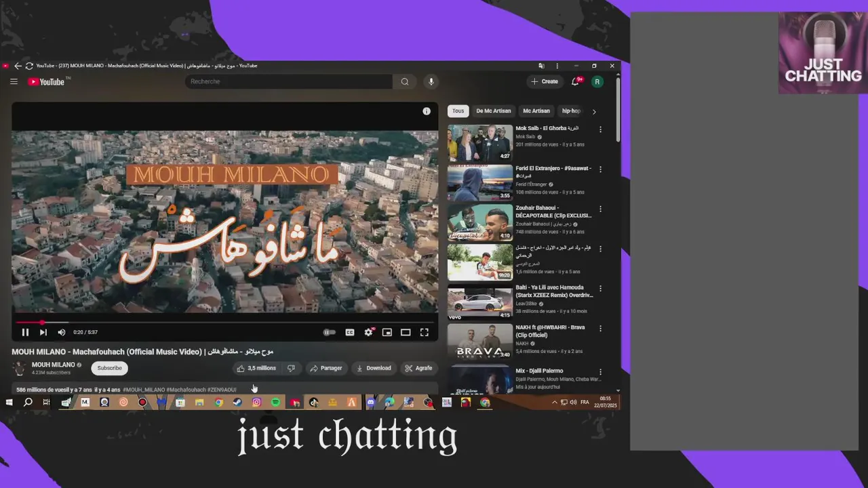The height and width of the screenshot is (488, 868).
Task: Show video info card icon
Action: click(x=427, y=111)
